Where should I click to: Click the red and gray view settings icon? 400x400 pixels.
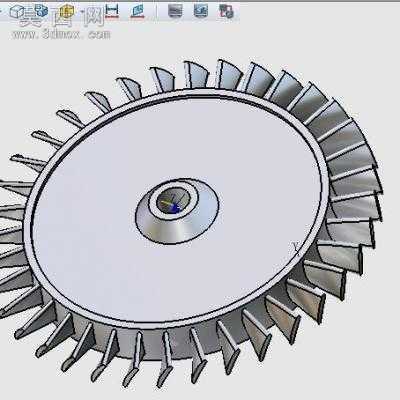pyautogui.click(x=226, y=11)
